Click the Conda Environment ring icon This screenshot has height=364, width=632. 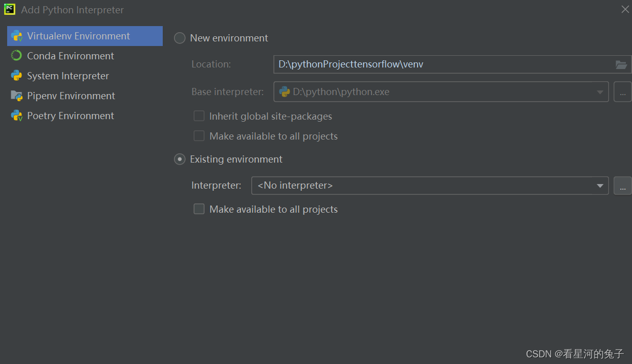click(16, 56)
